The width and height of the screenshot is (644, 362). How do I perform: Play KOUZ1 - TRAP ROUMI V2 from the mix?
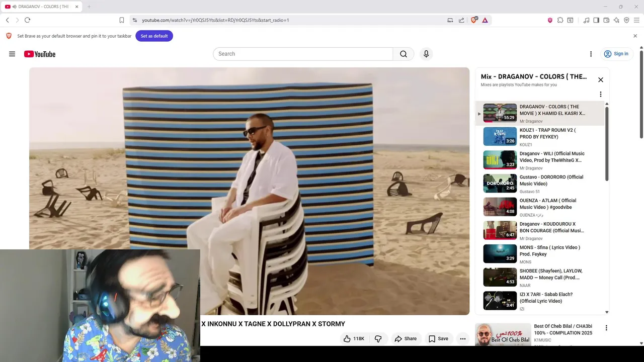540,137
